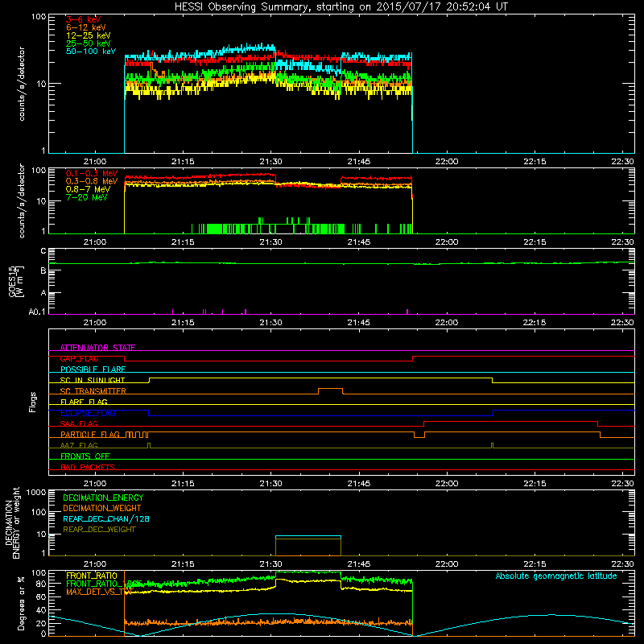Click the SC_IN_SUNLIGHT flag label

[93, 380]
